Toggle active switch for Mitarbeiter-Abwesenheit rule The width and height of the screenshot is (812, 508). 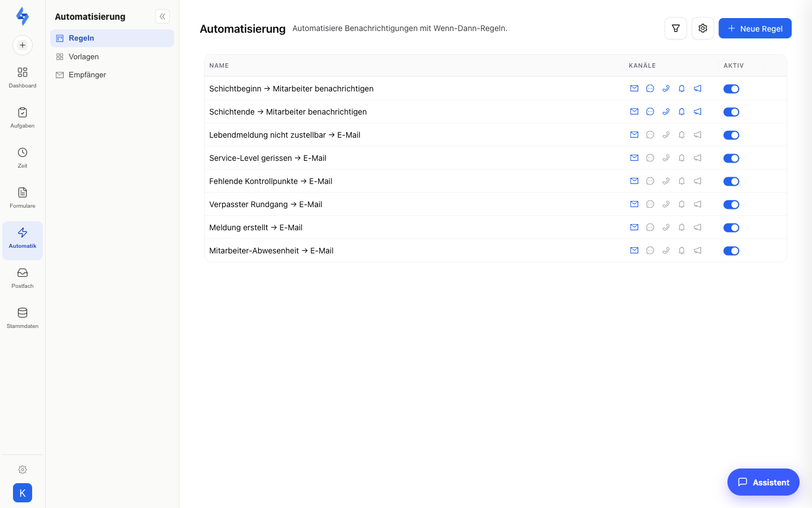click(x=731, y=251)
